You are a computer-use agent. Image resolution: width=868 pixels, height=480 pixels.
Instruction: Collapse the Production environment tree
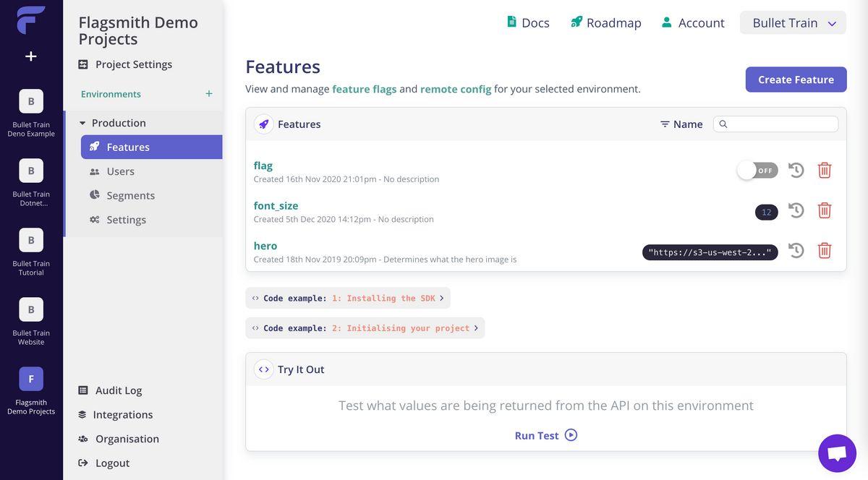pos(82,124)
